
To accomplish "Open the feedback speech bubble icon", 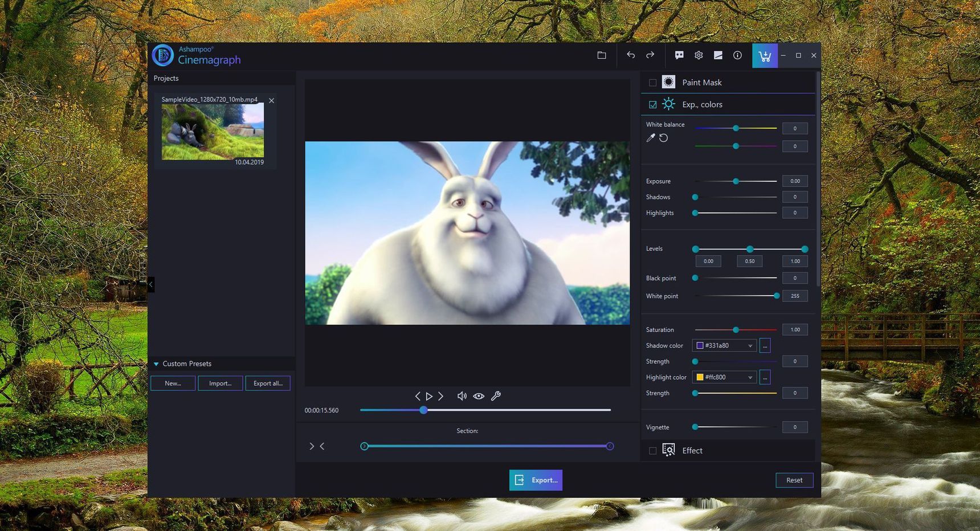I will tap(679, 55).
